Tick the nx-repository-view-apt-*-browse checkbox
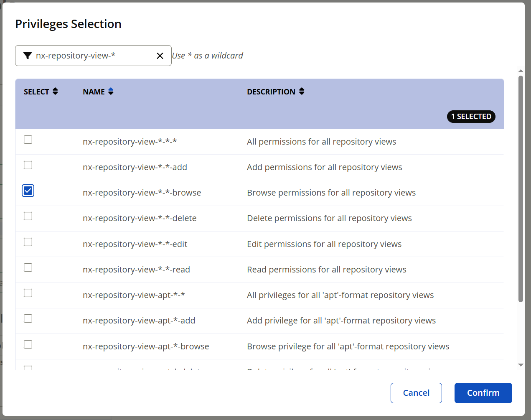This screenshot has width=531, height=420. point(28,344)
